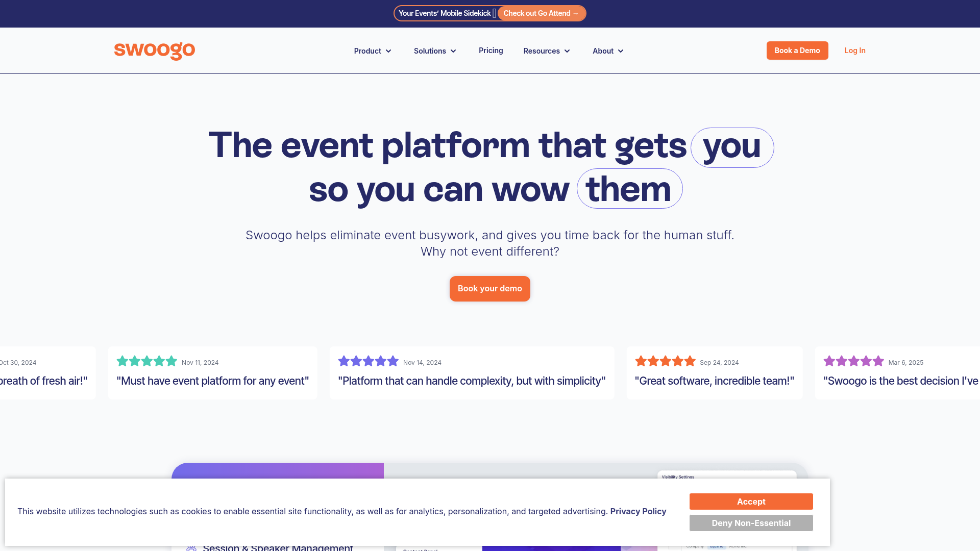Click the Session & Speaker Management icon
The image size is (980, 551).
pos(191,547)
